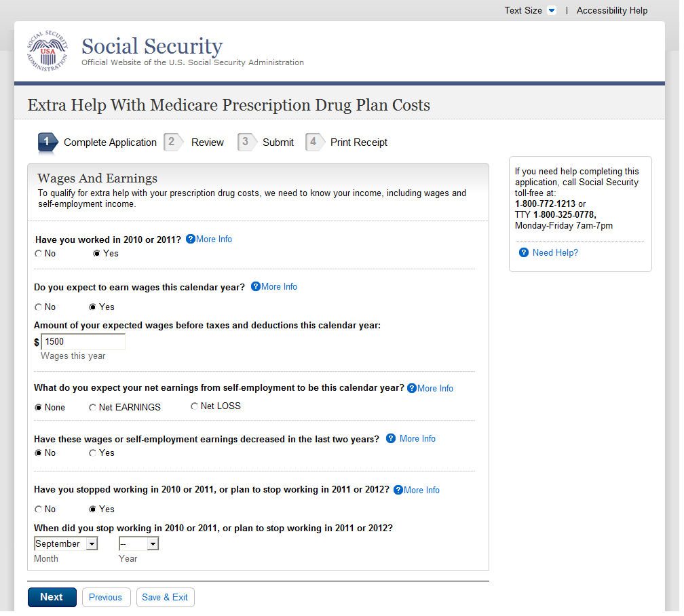
Task: Choose the 'Net EARNINGS' self-employment option
Action: (x=93, y=408)
